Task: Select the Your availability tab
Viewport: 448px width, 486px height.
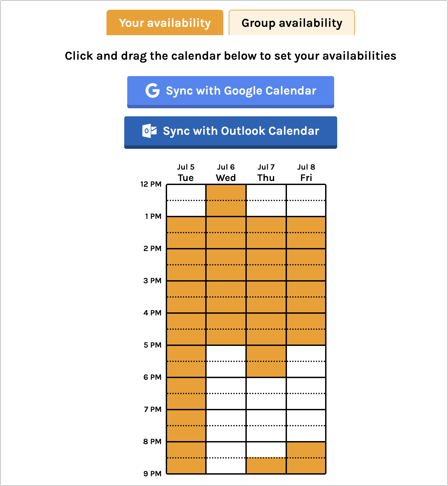Action: [165, 23]
